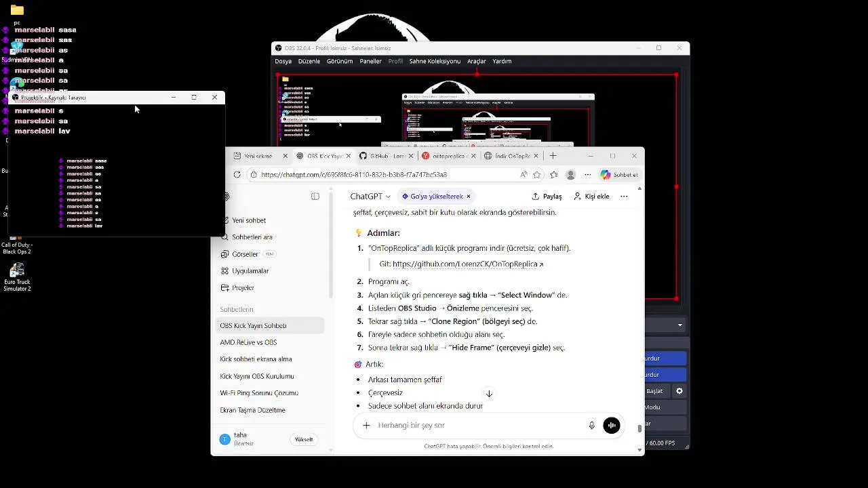Expand the OBS dropdown arrow above controls
This screenshot has height=488, width=868.
[x=680, y=325]
